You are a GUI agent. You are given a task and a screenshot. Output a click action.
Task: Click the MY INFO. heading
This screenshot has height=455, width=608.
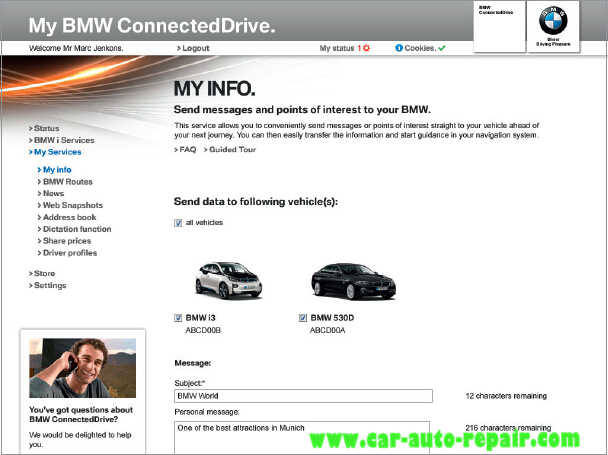[x=214, y=89]
